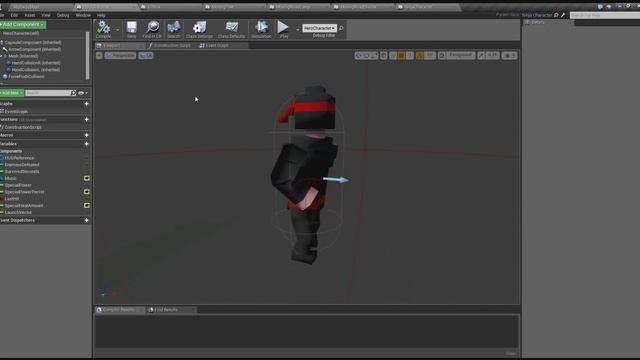Image resolution: width=640 pixels, height=360 pixels.
Task: Expand the Compile options arrow
Action: 118,30
